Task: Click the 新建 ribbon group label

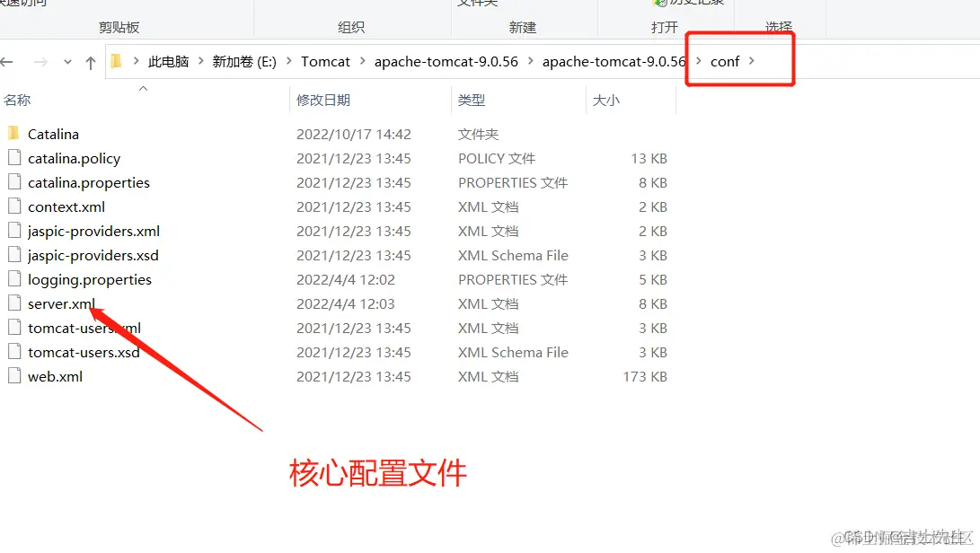Action: (x=525, y=26)
